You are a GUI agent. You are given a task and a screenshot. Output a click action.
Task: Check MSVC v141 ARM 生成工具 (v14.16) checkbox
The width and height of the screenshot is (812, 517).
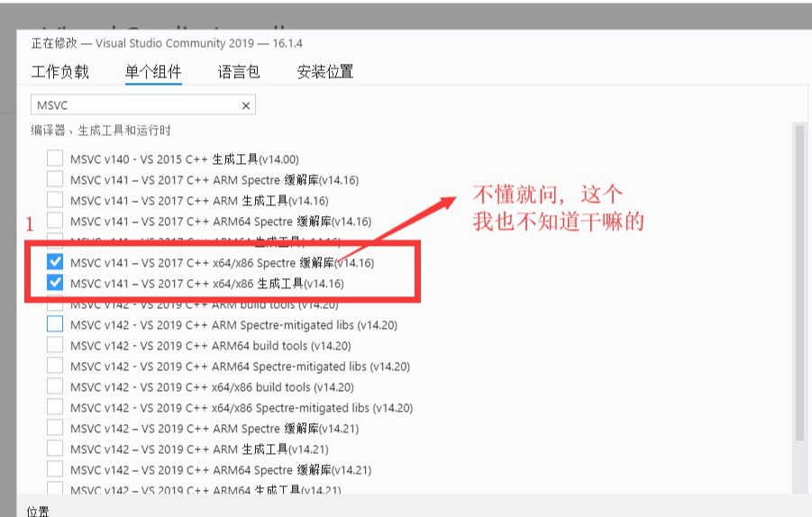(x=55, y=200)
